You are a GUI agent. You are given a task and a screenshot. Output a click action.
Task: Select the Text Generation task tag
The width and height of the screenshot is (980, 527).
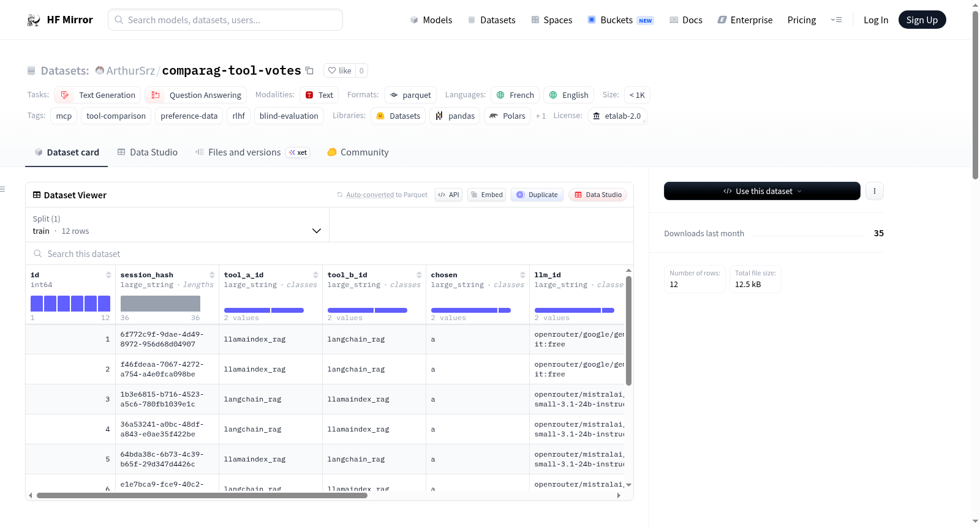(x=97, y=95)
